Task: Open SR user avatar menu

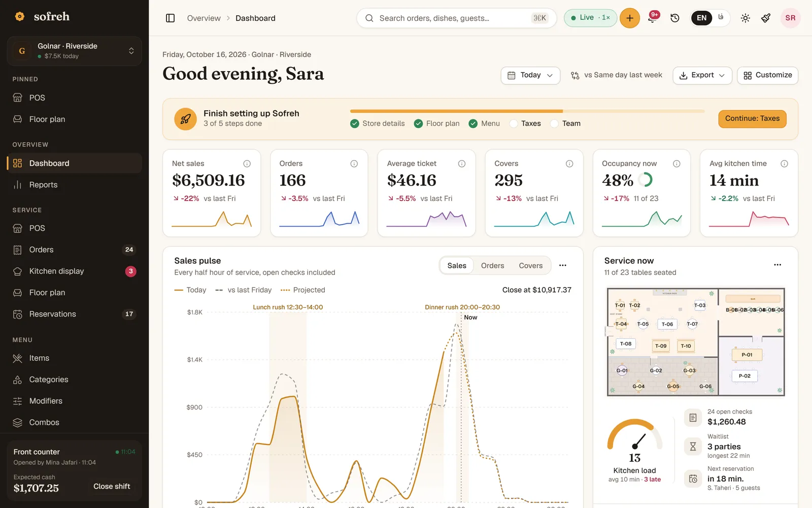Action: click(790, 18)
